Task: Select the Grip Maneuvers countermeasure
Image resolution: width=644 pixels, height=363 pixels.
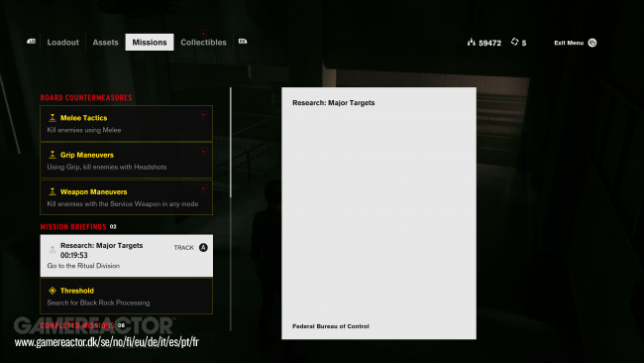Action: point(127,161)
